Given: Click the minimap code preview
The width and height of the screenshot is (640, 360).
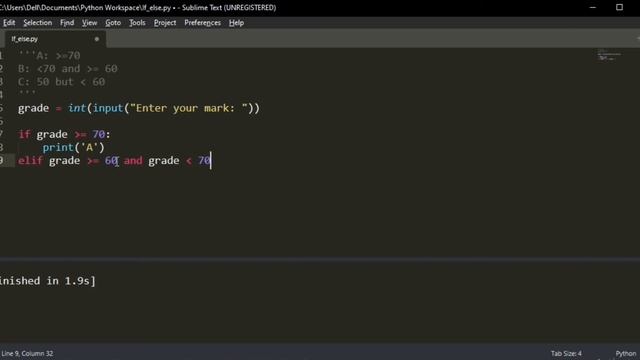Looking at the screenshot, I should pyautogui.click(x=609, y=55).
